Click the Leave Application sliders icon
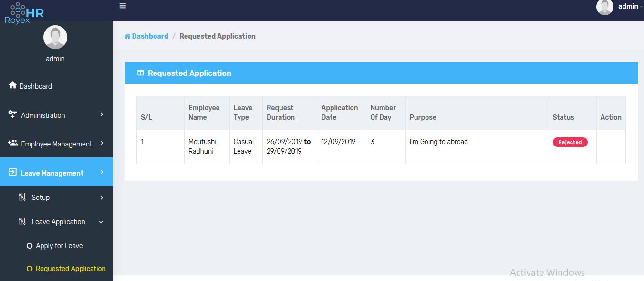Image resolution: width=644 pixels, height=281 pixels. pyautogui.click(x=22, y=221)
